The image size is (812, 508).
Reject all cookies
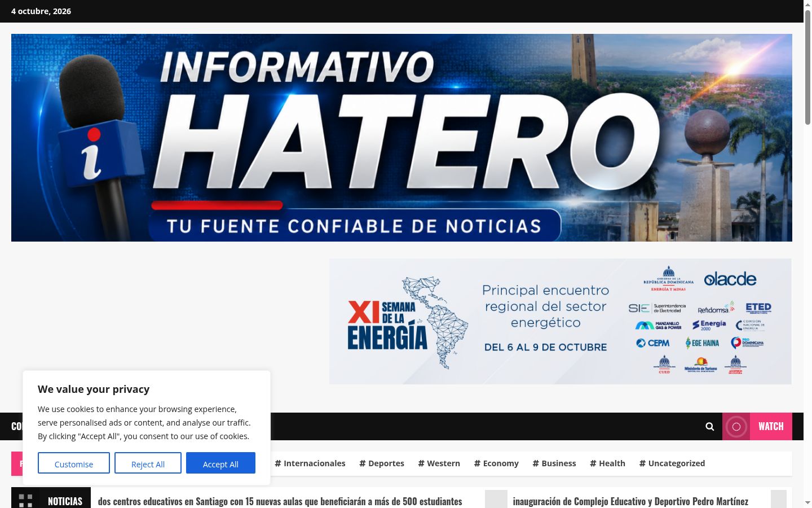pyautogui.click(x=148, y=463)
